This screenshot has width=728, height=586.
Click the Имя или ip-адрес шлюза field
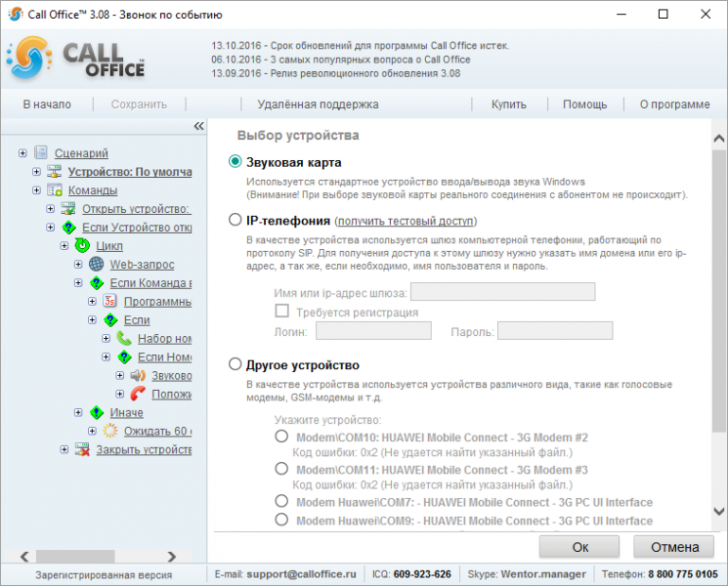[503, 292]
